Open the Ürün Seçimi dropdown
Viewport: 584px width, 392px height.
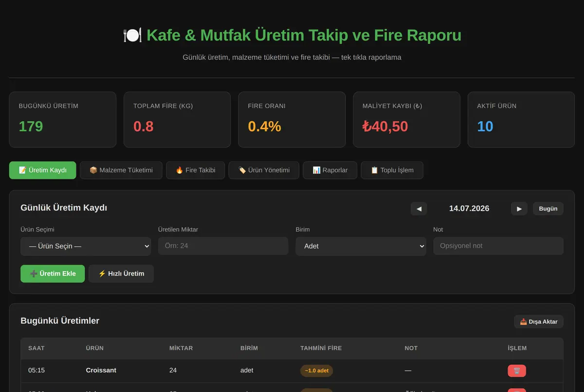point(86,246)
